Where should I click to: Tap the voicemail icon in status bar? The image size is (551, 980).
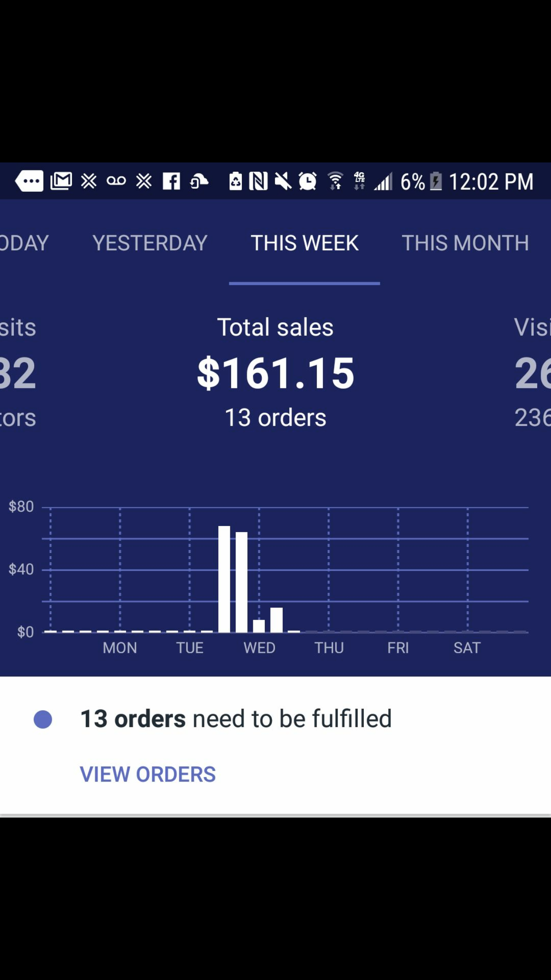click(116, 181)
